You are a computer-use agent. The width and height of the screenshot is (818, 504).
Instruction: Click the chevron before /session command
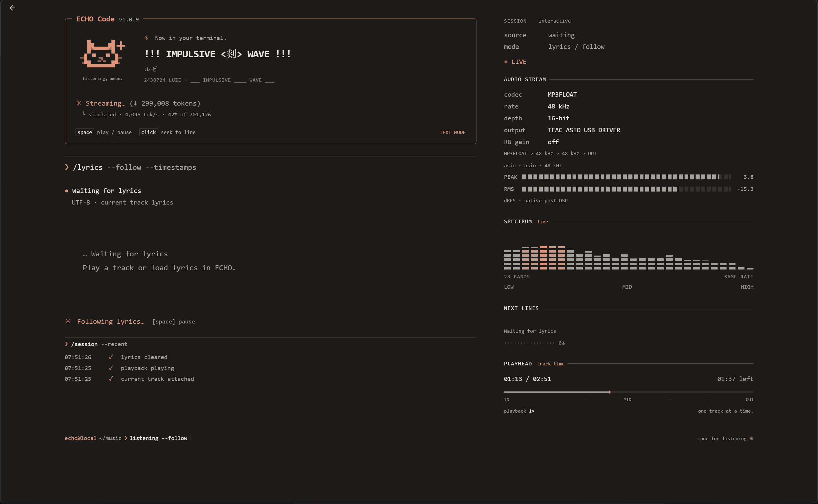(66, 344)
